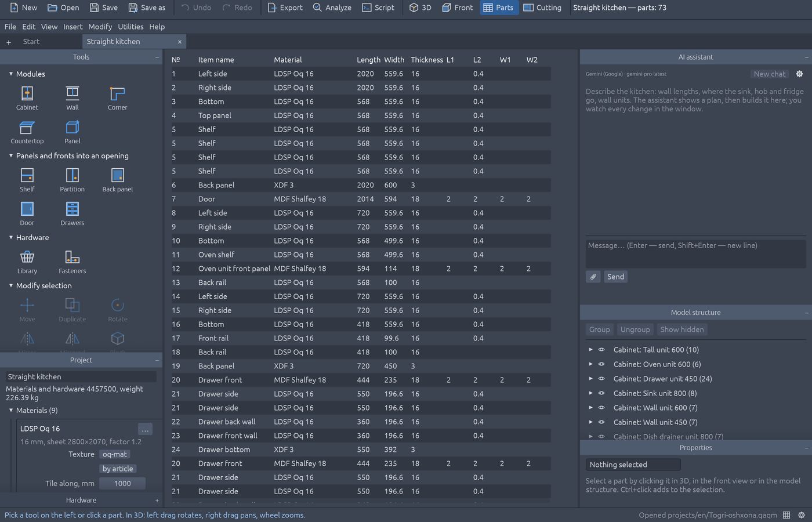Click the Export toolbar button
The width and height of the screenshot is (812, 522).
click(x=285, y=8)
